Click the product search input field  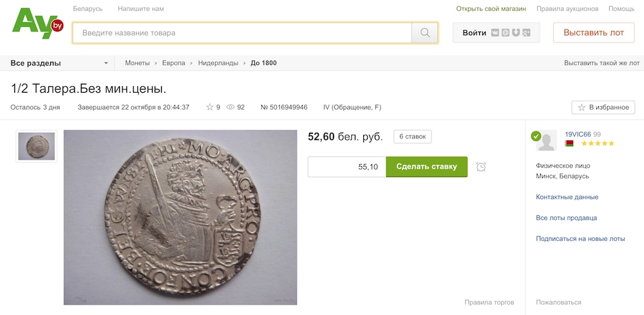point(242,33)
